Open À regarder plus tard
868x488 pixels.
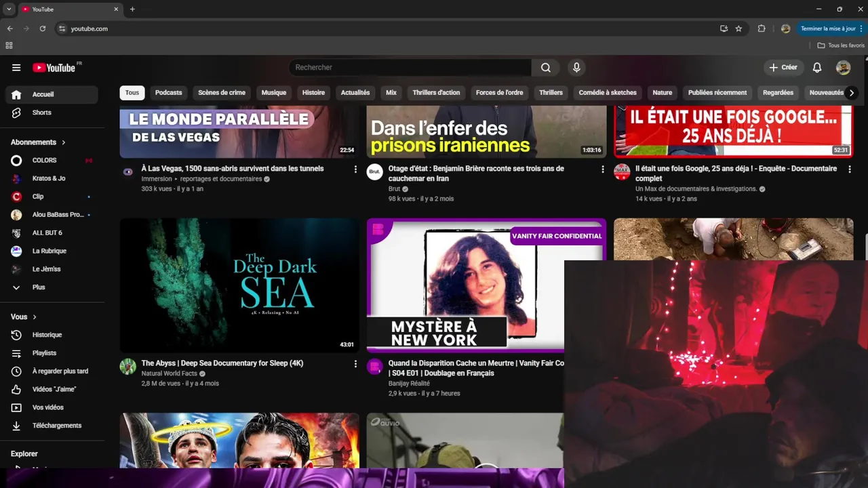point(52,371)
